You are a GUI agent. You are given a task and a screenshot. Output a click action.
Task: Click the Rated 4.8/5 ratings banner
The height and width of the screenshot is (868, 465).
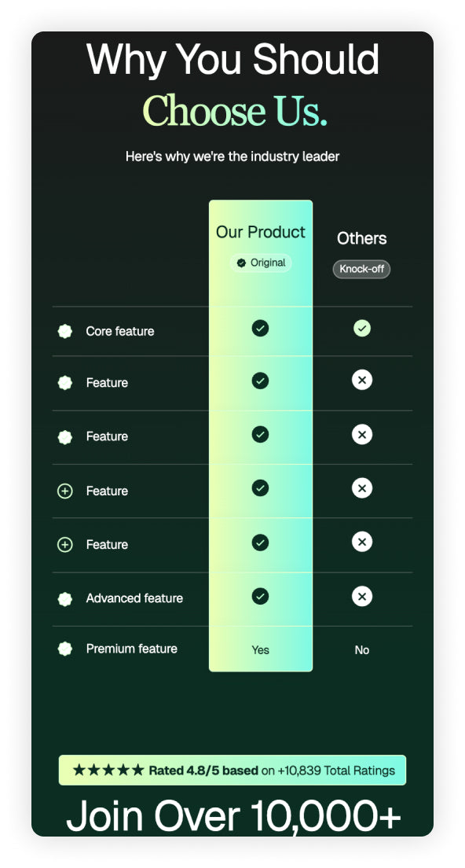(x=233, y=770)
